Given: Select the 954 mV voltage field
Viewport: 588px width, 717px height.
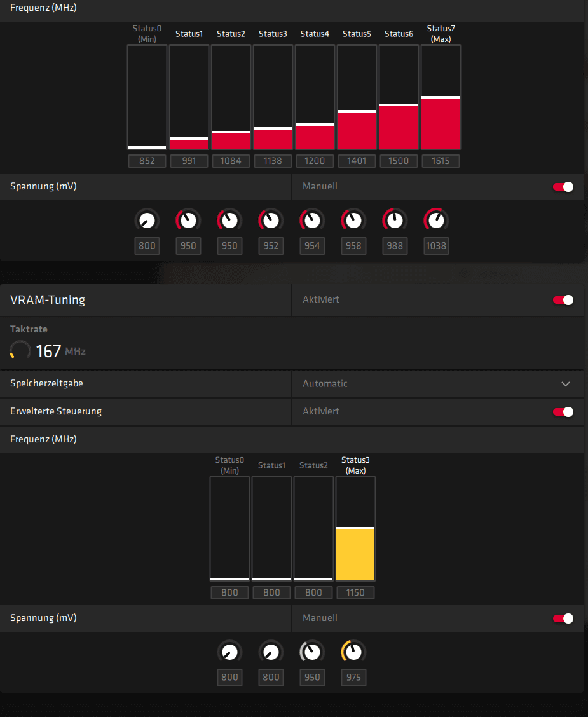Looking at the screenshot, I should [x=312, y=246].
